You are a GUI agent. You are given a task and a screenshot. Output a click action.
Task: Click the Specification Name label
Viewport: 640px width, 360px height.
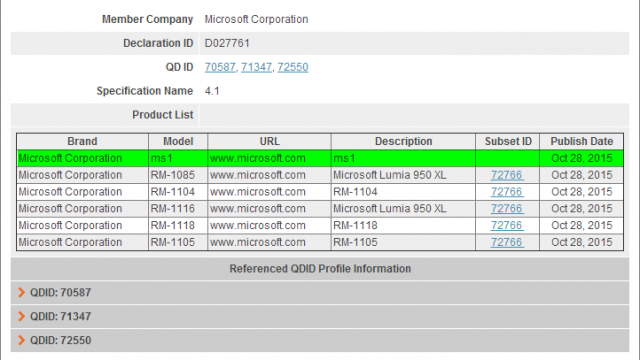(144, 91)
